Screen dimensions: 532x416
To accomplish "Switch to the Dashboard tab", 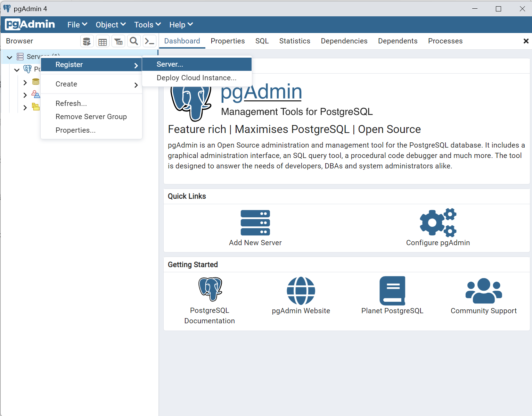I will (x=182, y=41).
